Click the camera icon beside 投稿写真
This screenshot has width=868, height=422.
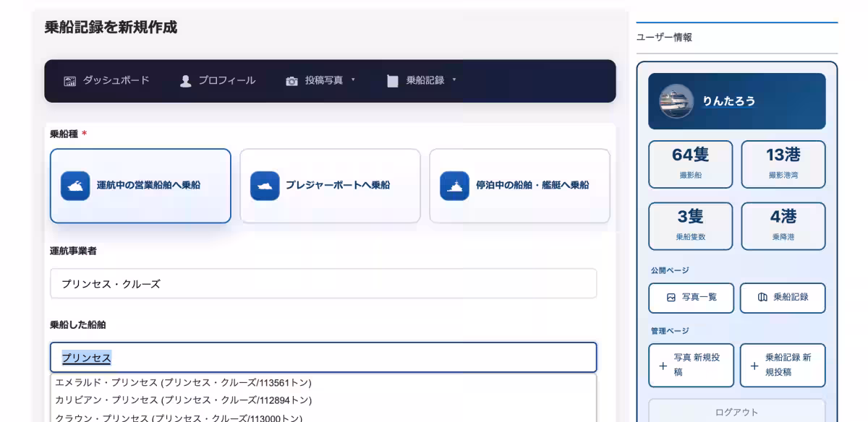(292, 81)
